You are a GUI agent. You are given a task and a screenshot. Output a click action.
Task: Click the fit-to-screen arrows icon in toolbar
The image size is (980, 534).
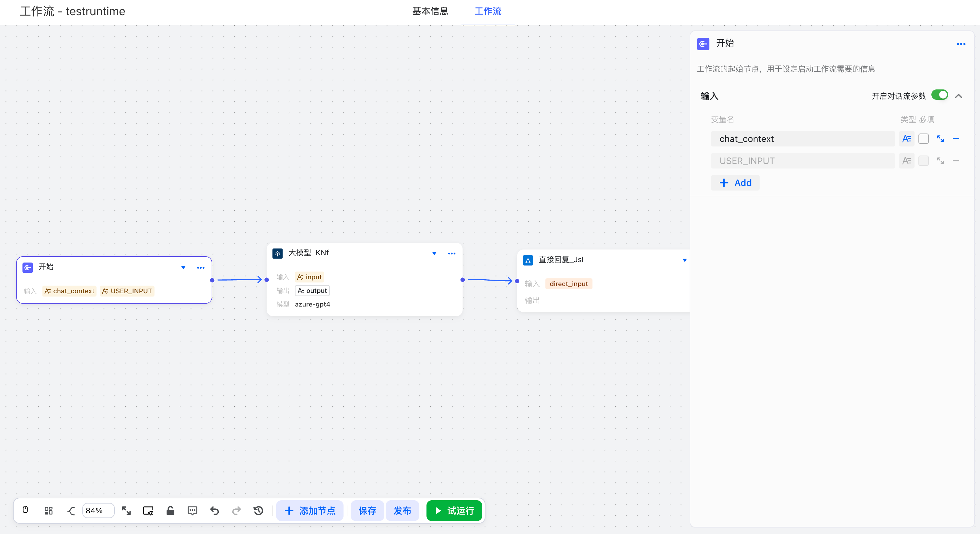(x=126, y=510)
